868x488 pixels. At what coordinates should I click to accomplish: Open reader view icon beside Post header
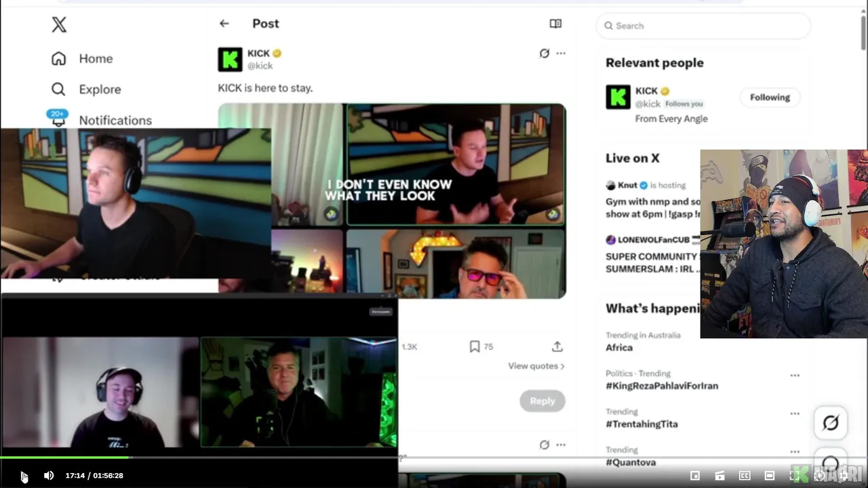[x=555, y=24]
